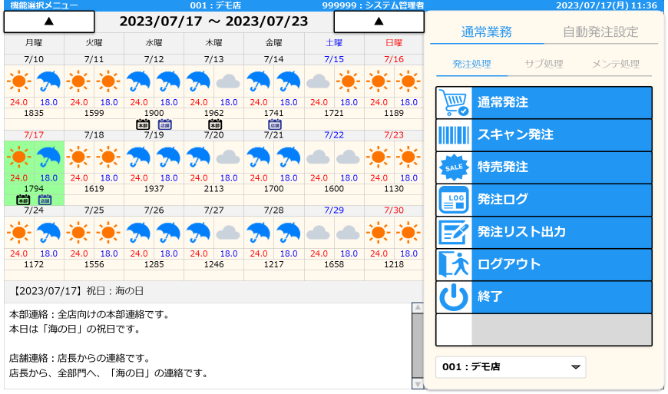Expand the 001：デモ店 store dropdown
668x394 pixels.
pos(510,367)
